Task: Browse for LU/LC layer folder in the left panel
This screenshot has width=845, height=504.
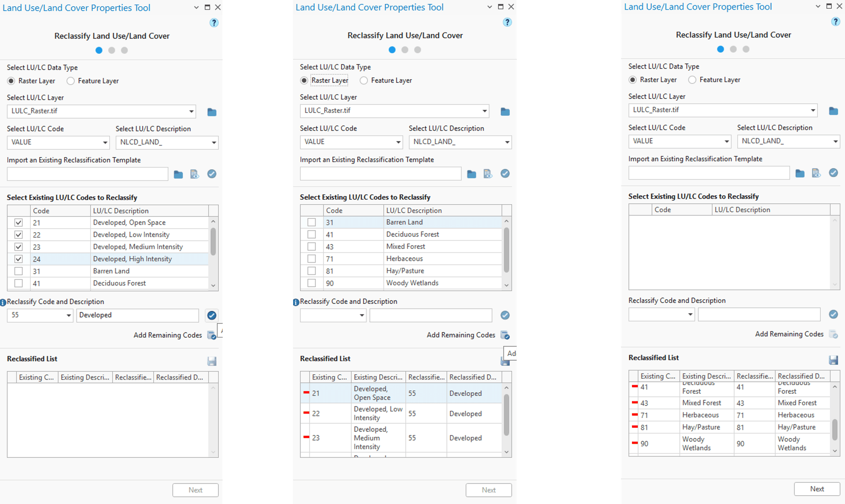Action: (212, 112)
